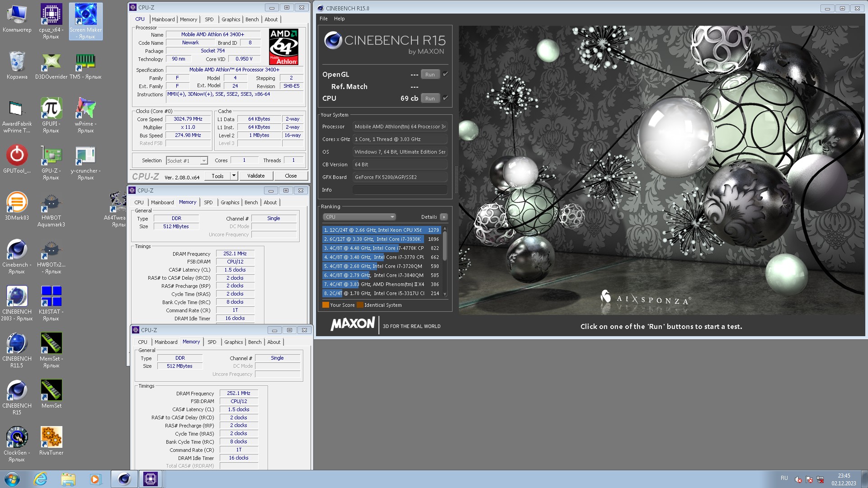This screenshot has width=868, height=488.
Task: Launch the 3DMark03 desktop icon
Action: coord(17,206)
